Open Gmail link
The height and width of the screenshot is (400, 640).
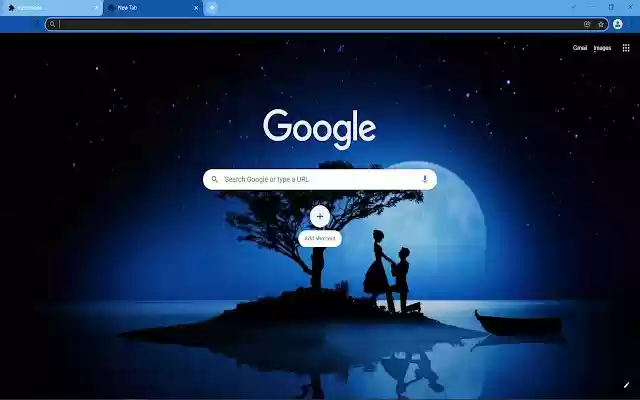pos(580,48)
